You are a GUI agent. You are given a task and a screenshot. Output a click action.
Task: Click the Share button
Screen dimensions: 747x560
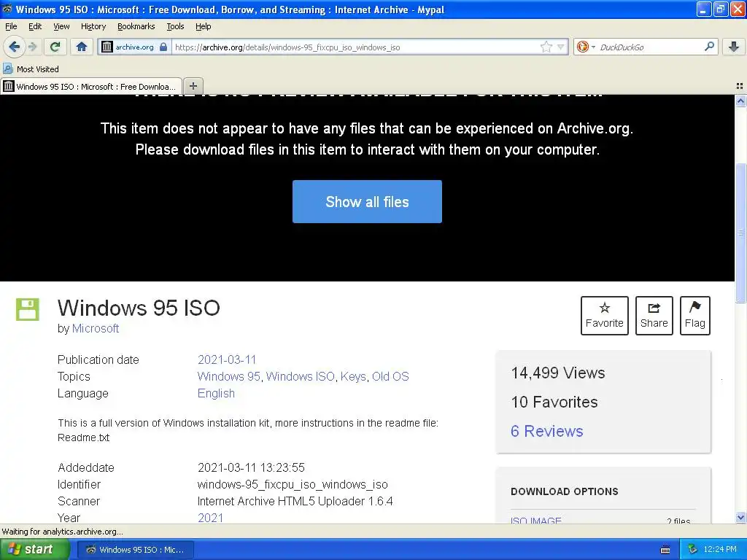click(654, 315)
